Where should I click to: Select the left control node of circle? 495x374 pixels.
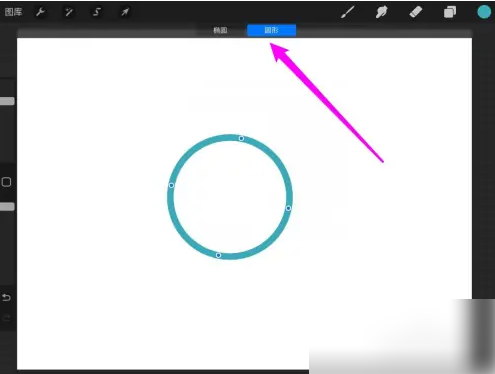171,185
